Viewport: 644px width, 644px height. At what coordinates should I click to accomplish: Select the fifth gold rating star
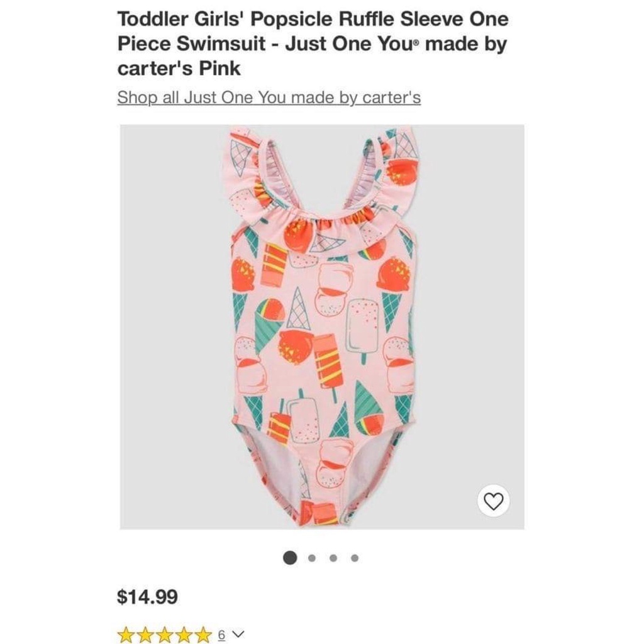(202, 635)
